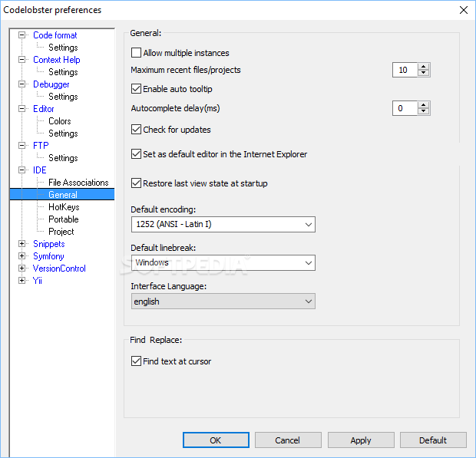Select Yii in the tree
This screenshot has height=458, width=476.
pyautogui.click(x=38, y=281)
